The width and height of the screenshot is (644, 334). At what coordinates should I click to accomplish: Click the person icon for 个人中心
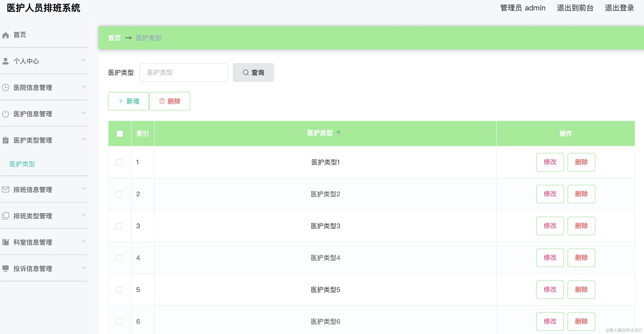pos(6,61)
